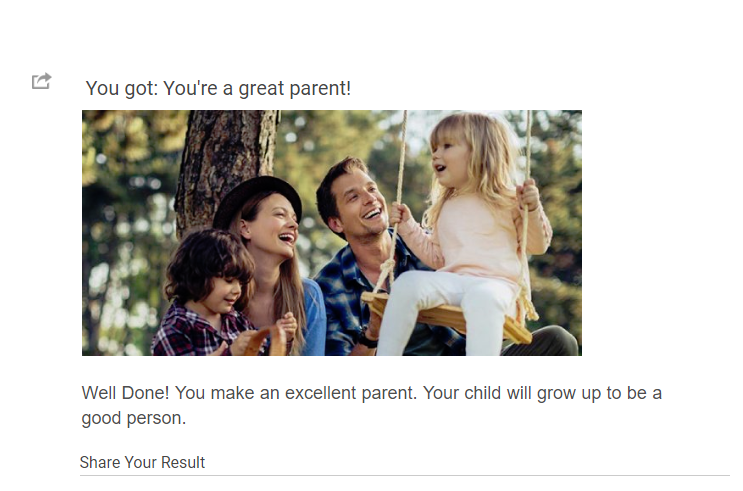Click the wooden swing seat in photo
The height and width of the screenshot is (491, 743).
[448, 315]
